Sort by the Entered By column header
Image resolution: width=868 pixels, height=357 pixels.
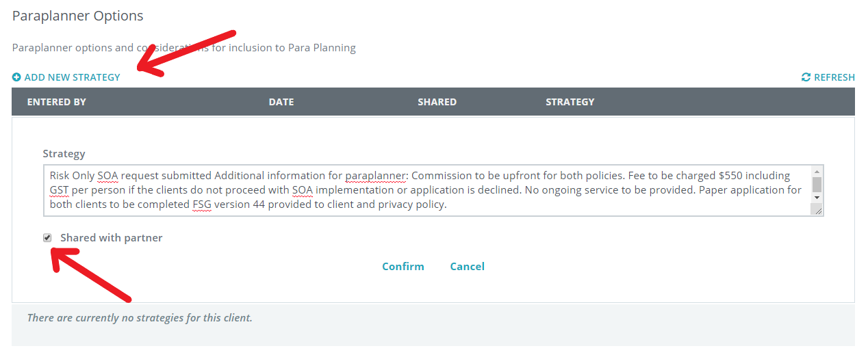[57, 102]
